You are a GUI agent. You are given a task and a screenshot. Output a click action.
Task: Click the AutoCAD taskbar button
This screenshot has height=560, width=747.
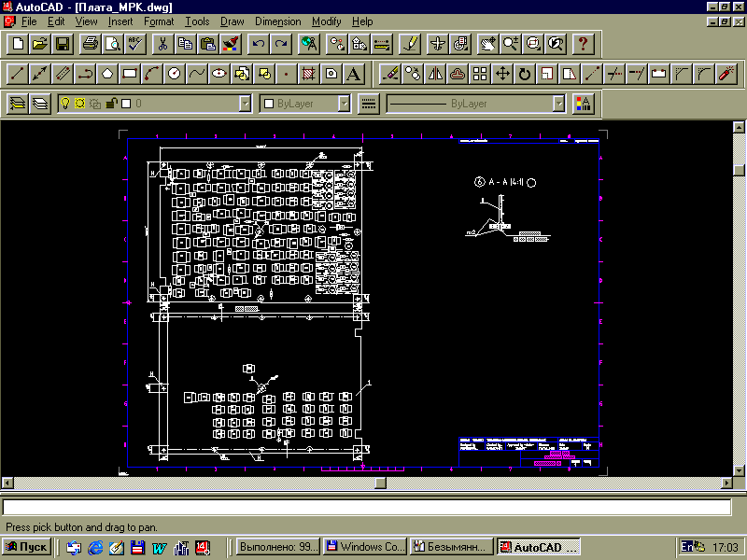click(x=539, y=547)
